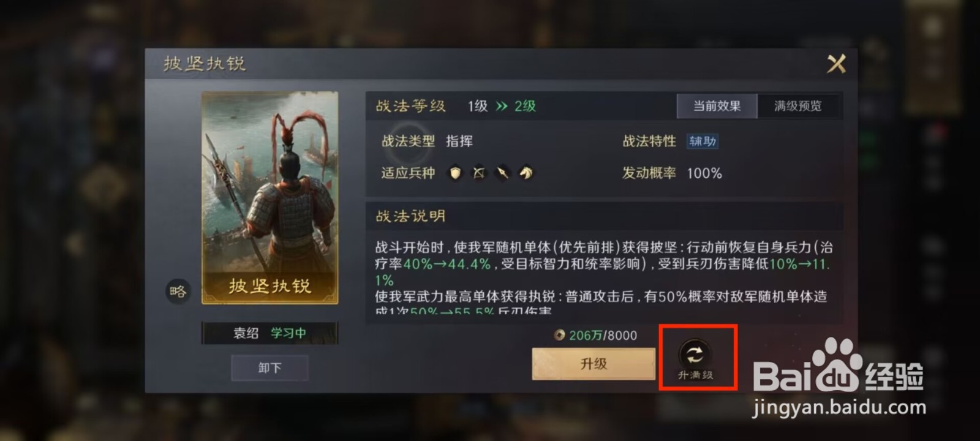Image resolution: width=980 pixels, height=441 pixels.
Task: Switch to the 当前效果 tab
Action: point(717,106)
